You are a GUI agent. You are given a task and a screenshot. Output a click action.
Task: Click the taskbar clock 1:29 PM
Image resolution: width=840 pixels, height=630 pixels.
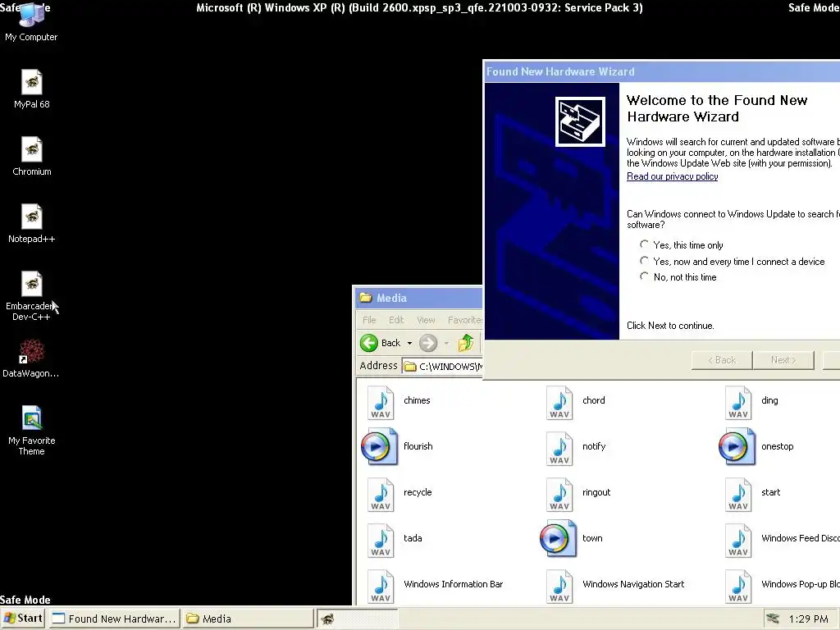click(x=808, y=619)
